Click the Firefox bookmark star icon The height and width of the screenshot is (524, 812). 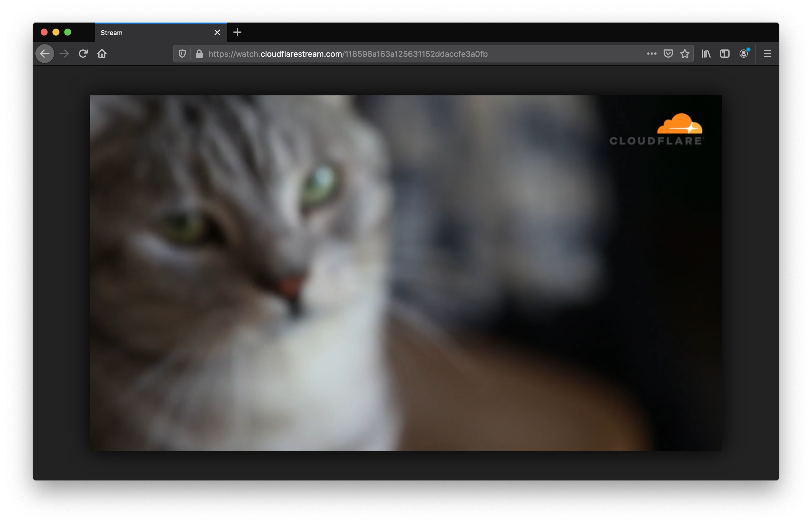tap(684, 53)
